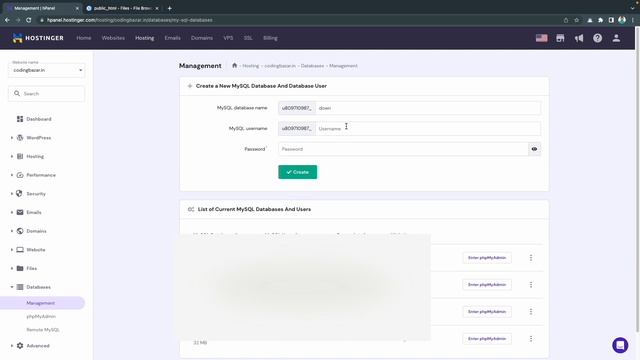This screenshot has height=360, width=640.
Task: Click the home breadcrumb icon
Action: click(234, 65)
